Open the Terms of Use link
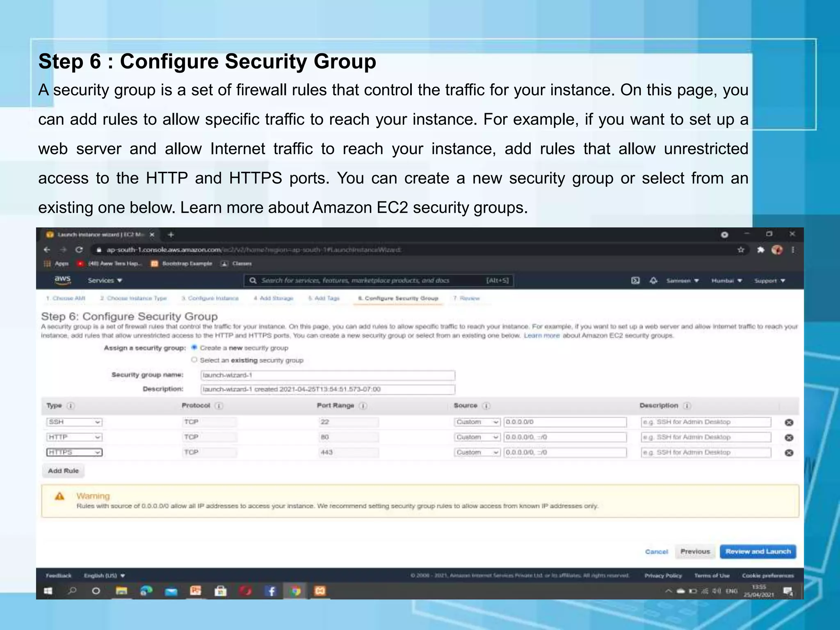This screenshot has width=840, height=630. coord(712,576)
